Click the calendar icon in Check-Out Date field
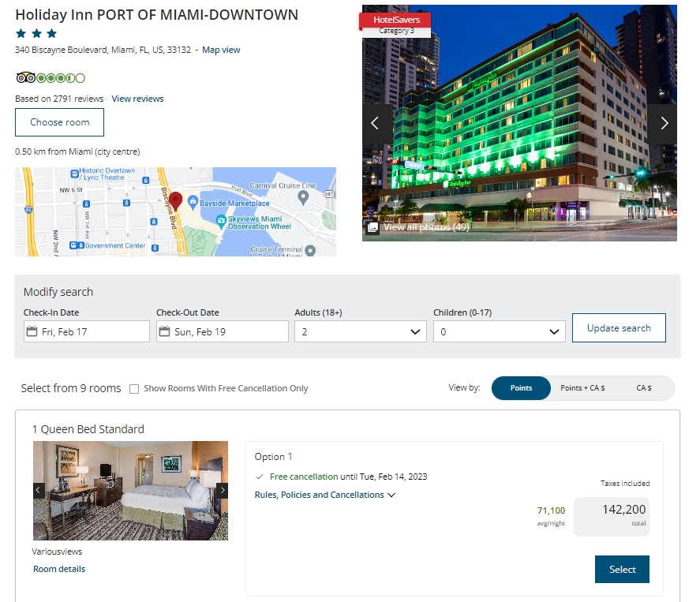The image size is (700, 602). point(165,331)
